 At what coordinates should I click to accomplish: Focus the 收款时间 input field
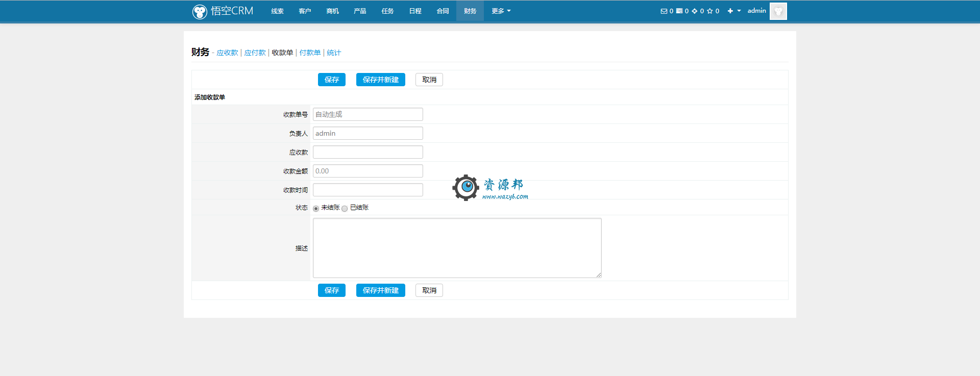point(368,190)
